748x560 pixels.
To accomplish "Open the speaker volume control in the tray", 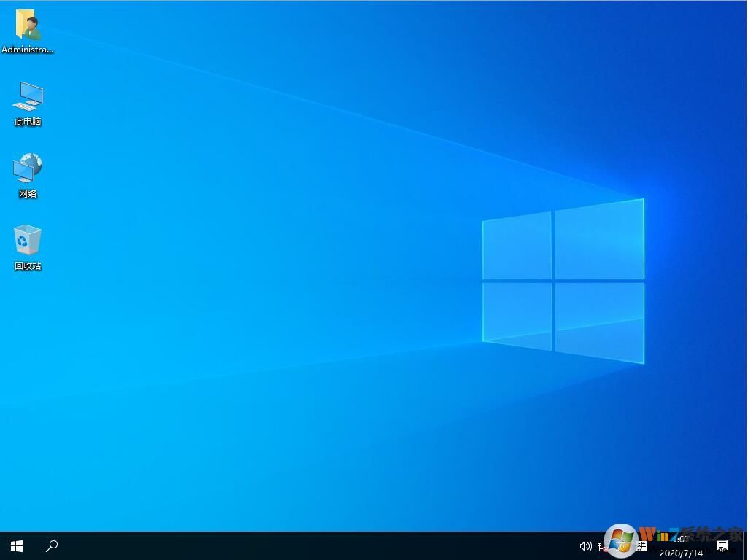I will coord(586,545).
